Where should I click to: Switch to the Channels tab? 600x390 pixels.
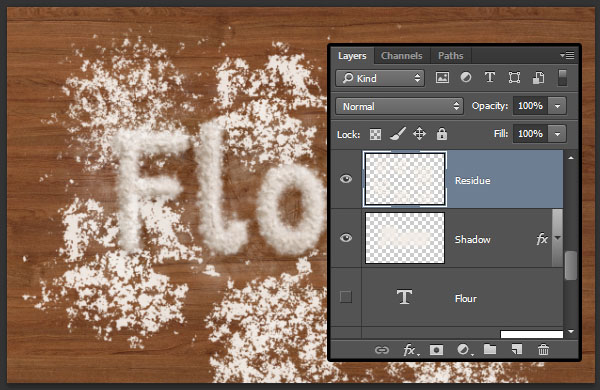(x=402, y=56)
